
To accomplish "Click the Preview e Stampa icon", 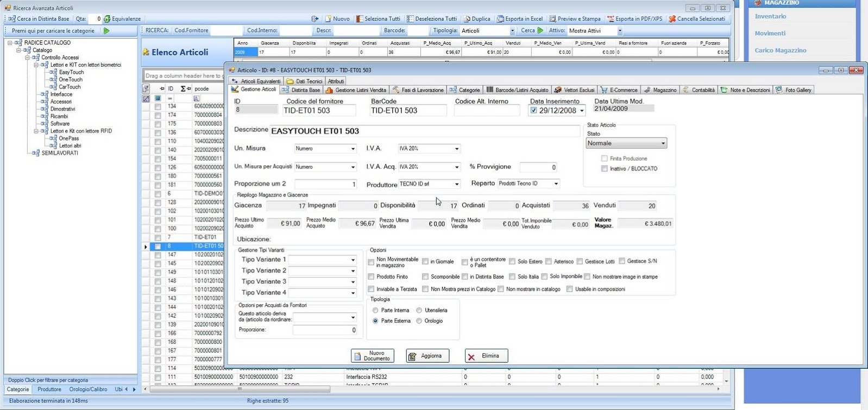I will (552, 18).
